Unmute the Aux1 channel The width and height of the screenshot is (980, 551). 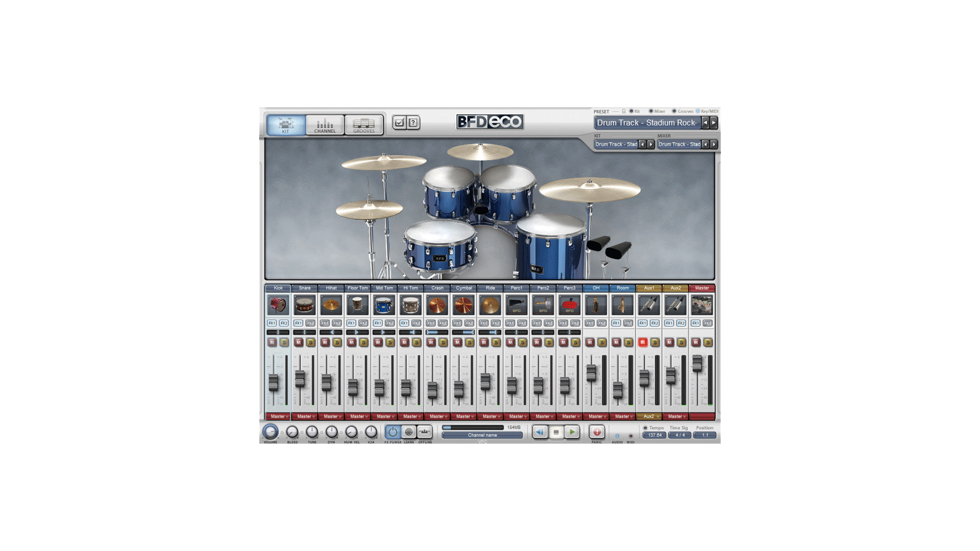pyautogui.click(x=643, y=342)
